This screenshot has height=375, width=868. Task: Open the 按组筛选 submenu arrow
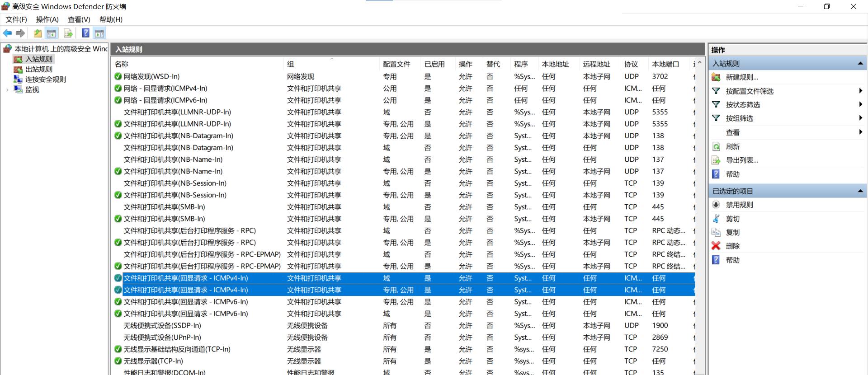(860, 118)
